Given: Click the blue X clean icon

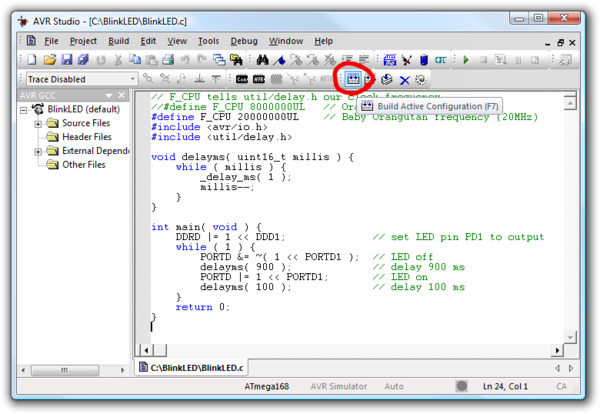Looking at the screenshot, I should pos(404,80).
